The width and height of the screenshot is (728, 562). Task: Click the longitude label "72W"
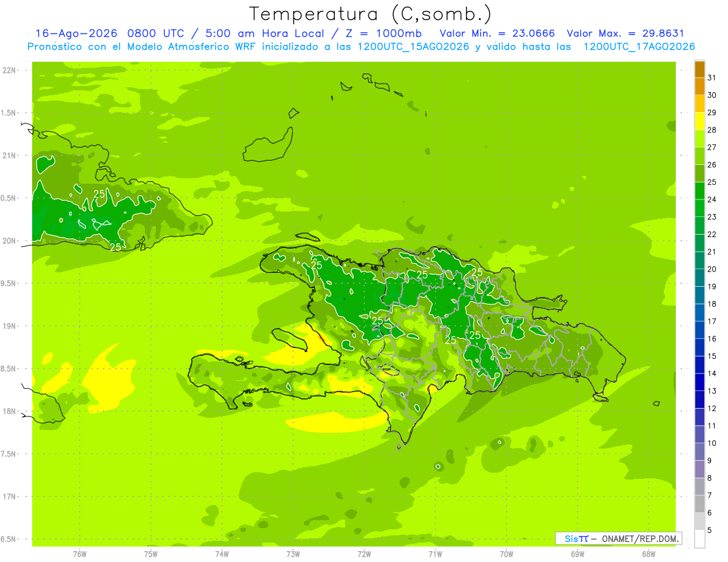click(x=364, y=554)
